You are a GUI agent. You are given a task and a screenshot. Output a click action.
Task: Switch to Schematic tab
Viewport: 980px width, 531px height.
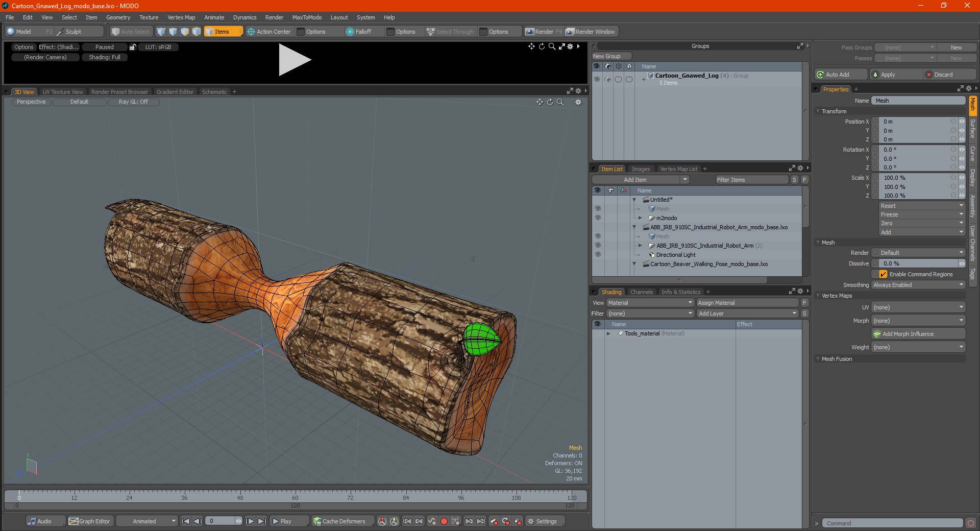coord(214,92)
